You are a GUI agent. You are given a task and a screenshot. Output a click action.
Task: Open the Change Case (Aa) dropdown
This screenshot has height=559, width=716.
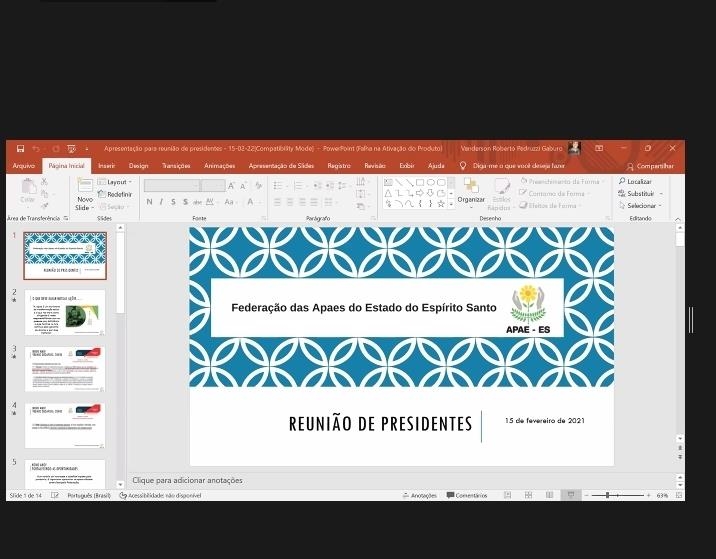click(x=230, y=202)
